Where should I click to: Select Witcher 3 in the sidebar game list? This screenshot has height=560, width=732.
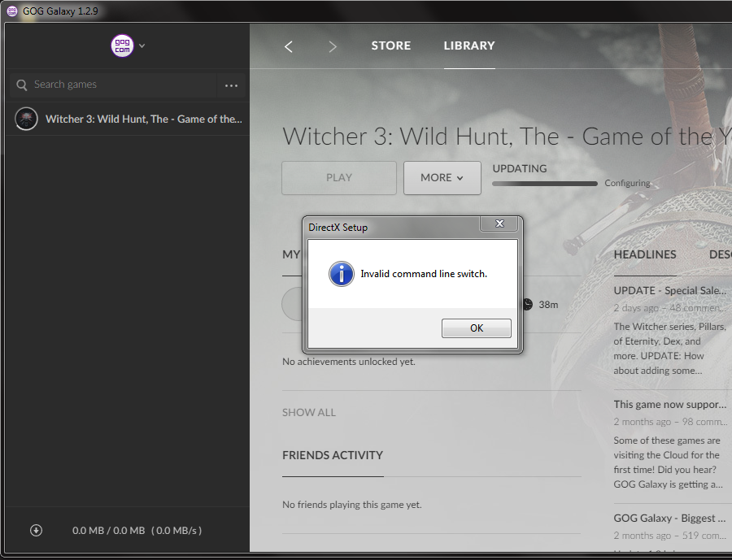coord(128,119)
